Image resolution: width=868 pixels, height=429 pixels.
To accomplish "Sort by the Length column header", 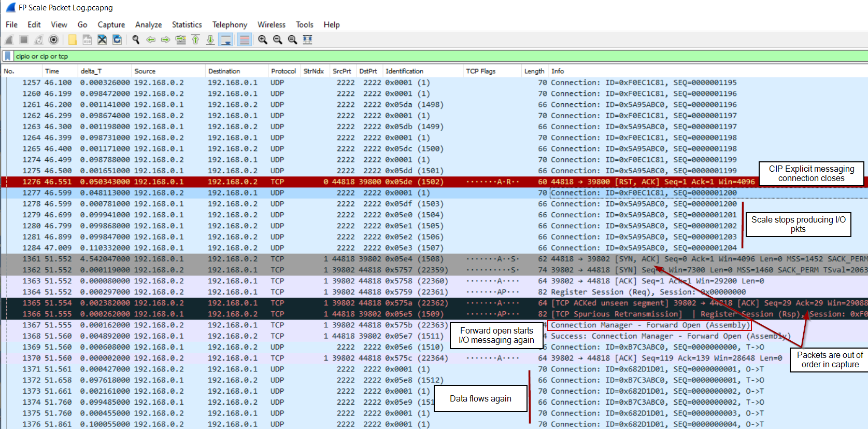I will [535, 71].
